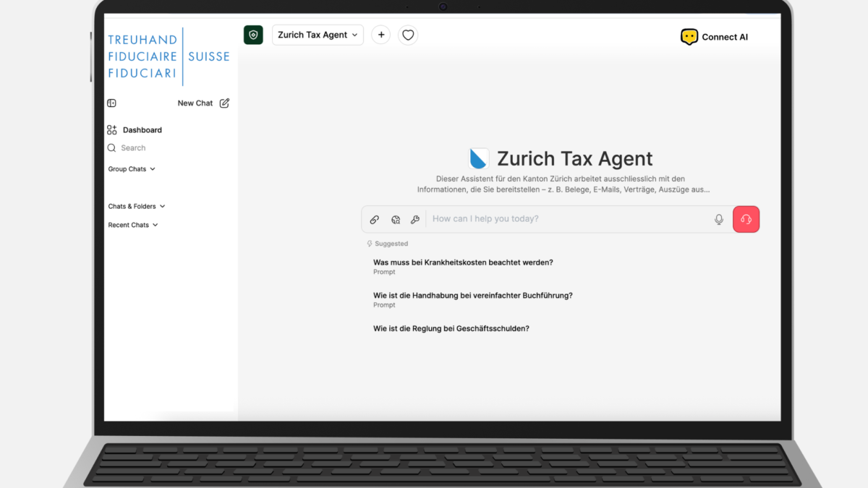Activate the microphone voice input
Image resolution: width=868 pixels, height=488 pixels.
[x=718, y=220]
